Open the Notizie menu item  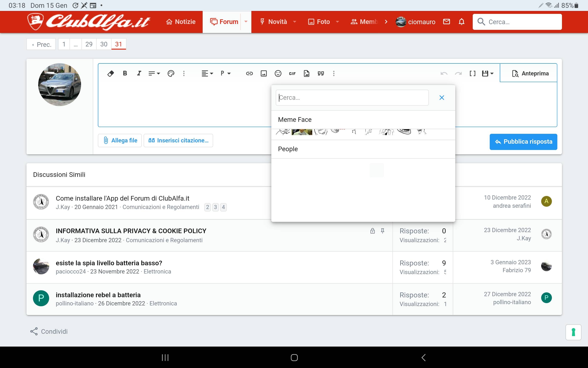(181, 22)
